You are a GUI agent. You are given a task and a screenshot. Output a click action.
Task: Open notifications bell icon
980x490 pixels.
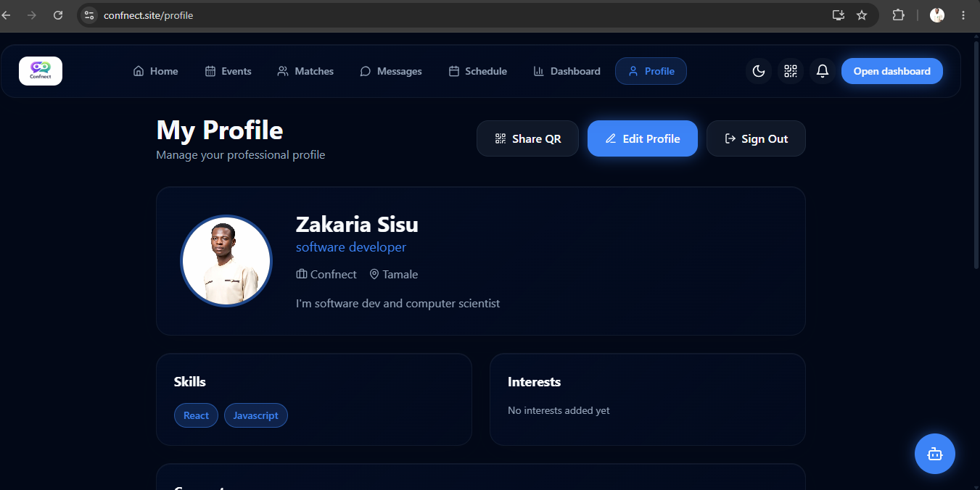(823, 71)
